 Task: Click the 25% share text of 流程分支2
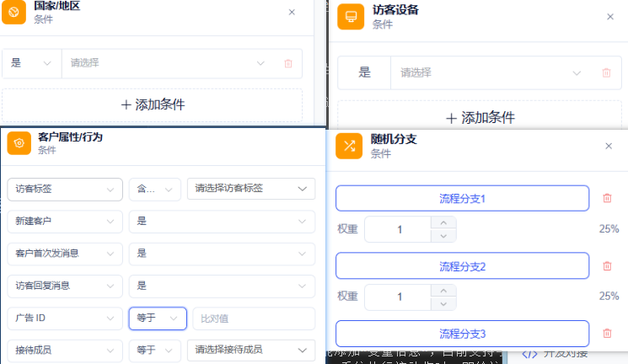(x=609, y=297)
